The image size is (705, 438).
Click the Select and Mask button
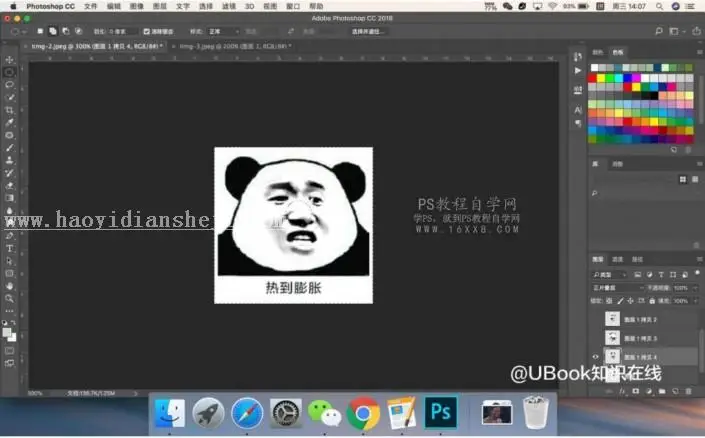click(x=367, y=31)
